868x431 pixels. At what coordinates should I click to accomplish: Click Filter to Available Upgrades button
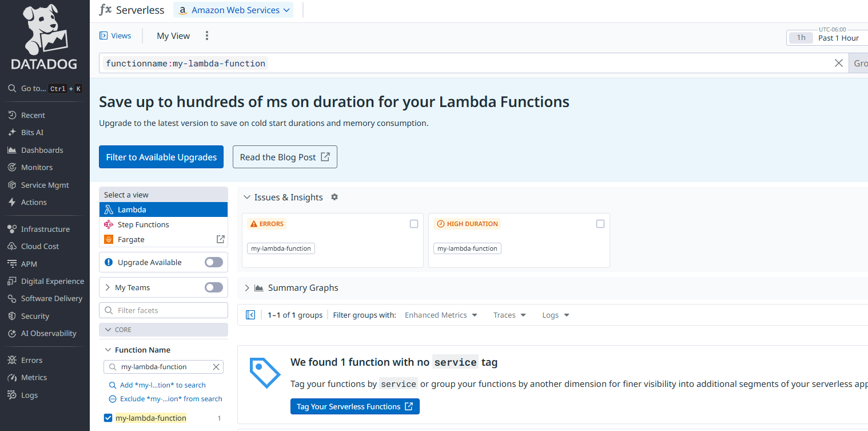pyautogui.click(x=161, y=157)
